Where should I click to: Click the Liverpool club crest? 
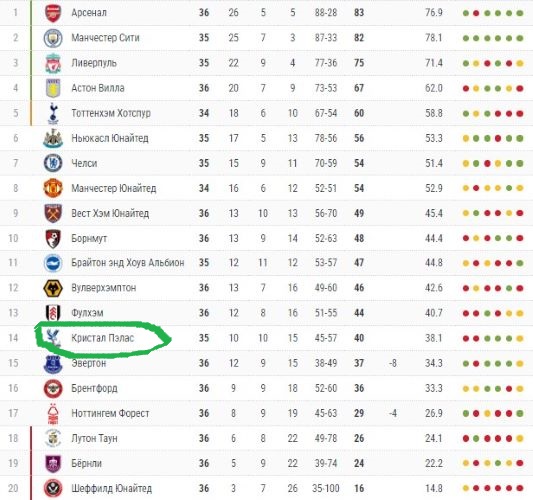coord(53,63)
